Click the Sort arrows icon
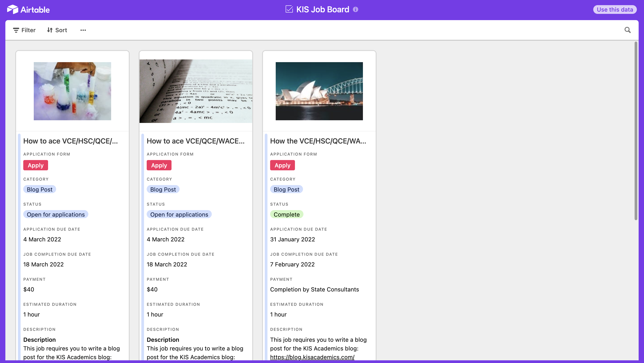 (50, 30)
